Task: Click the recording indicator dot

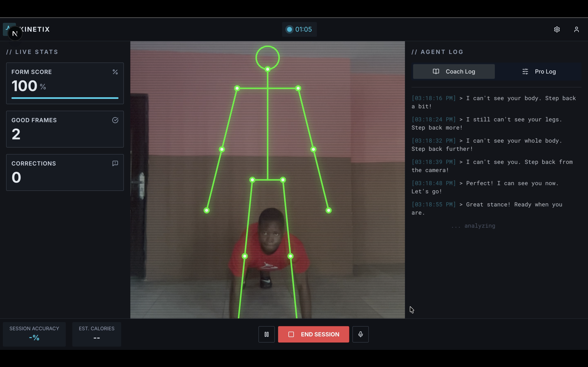Action: (289, 29)
